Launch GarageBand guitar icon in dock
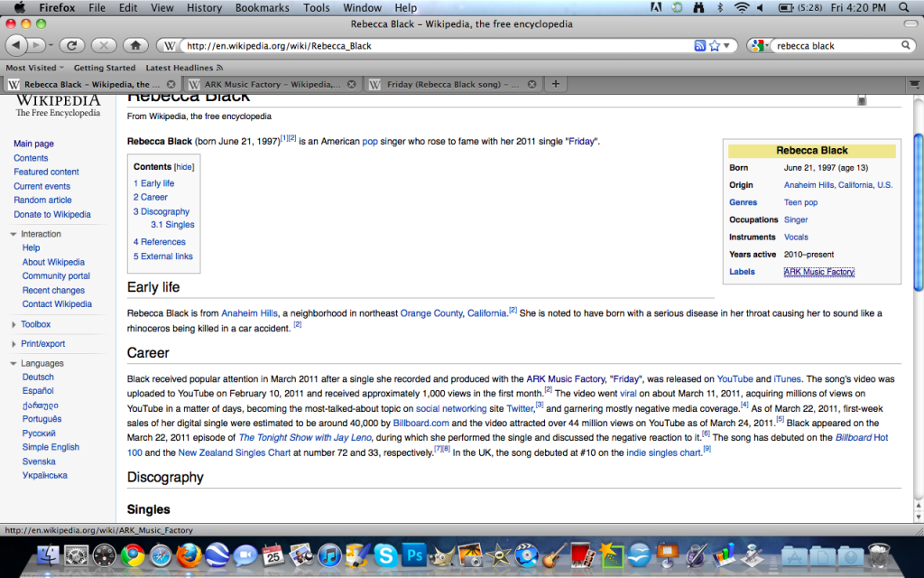The width and height of the screenshot is (924, 578). click(554, 555)
